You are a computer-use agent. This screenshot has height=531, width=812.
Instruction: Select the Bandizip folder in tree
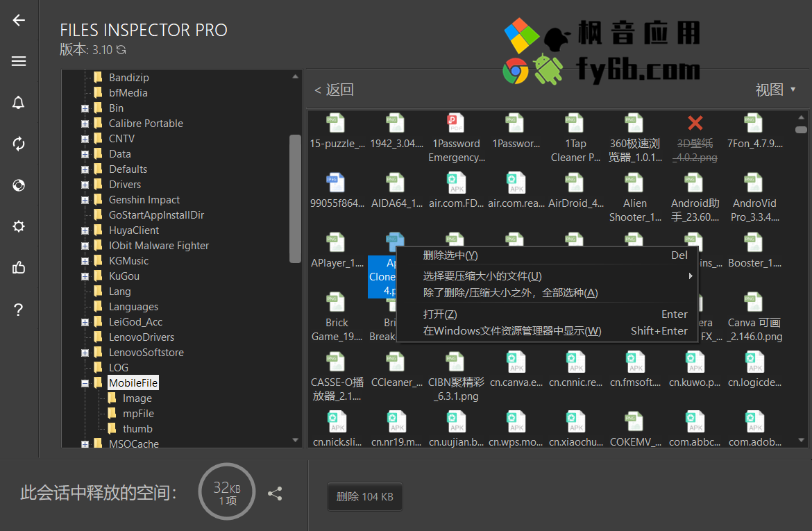(129, 78)
